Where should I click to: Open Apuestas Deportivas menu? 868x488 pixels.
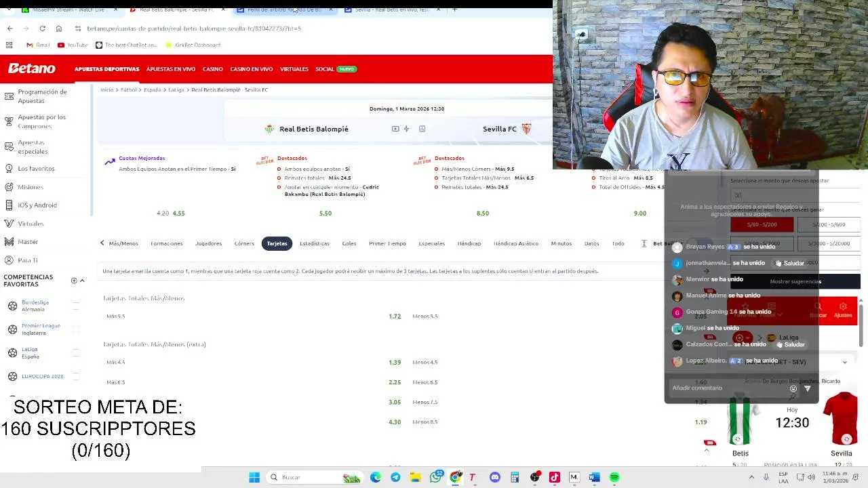(x=106, y=69)
